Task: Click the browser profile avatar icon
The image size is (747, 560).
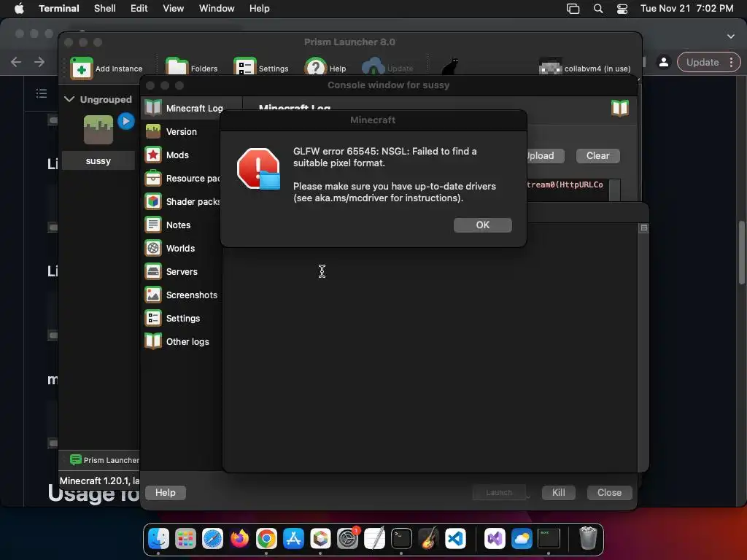Action: pyautogui.click(x=664, y=62)
